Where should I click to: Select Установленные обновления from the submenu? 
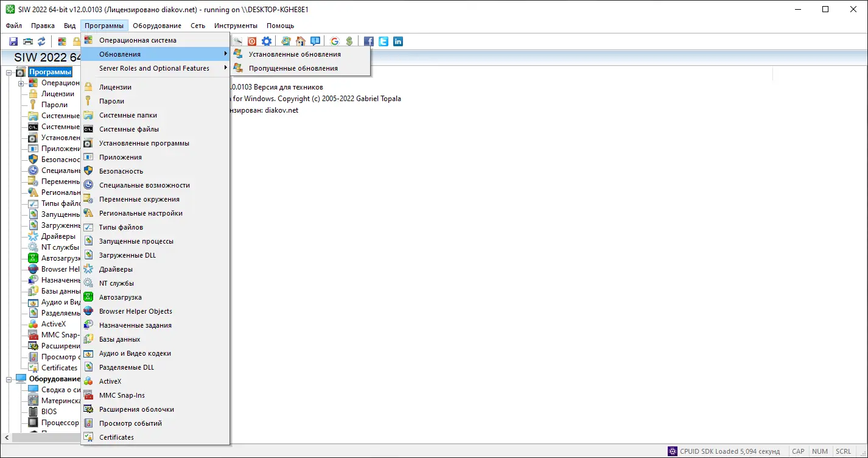coord(301,54)
